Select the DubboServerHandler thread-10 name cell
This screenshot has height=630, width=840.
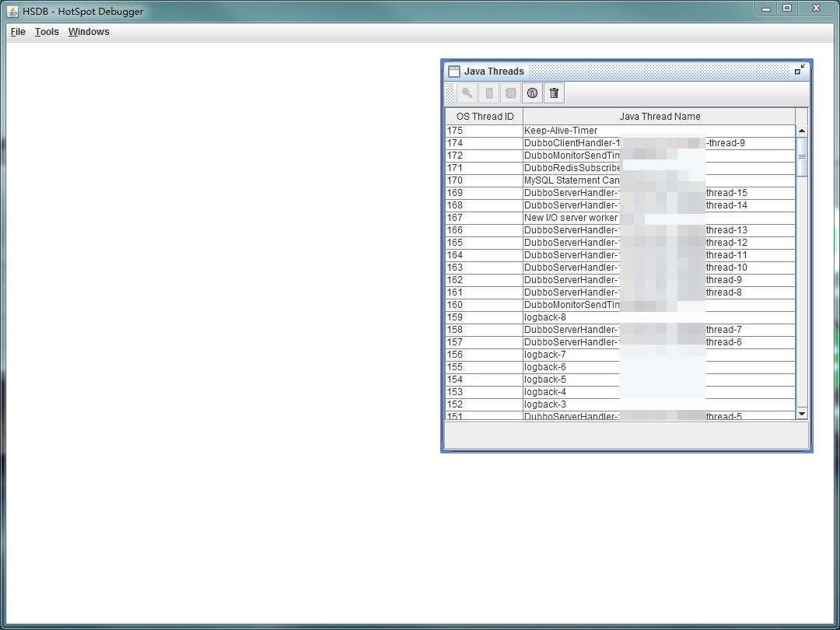coord(660,268)
